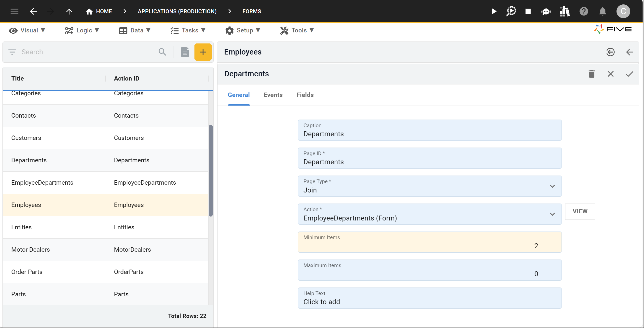Image resolution: width=644 pixels, height=328 pixels.
Task: Open the library books icon
Action: (x=565, y=11)
